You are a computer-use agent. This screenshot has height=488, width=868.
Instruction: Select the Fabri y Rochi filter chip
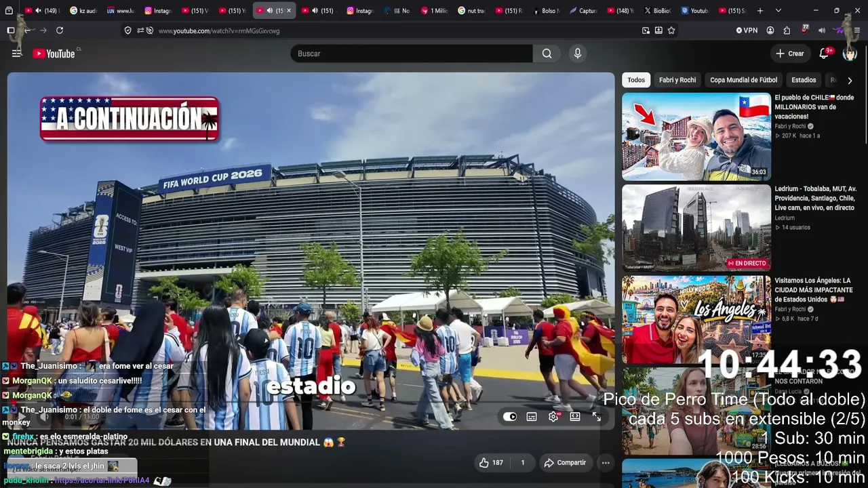click(677, 80)
